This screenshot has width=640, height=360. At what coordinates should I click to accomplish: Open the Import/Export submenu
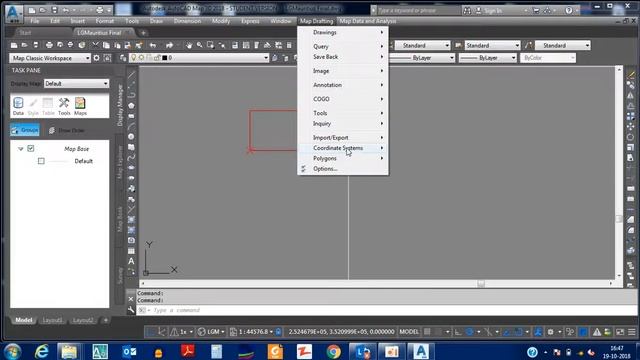[x=343, y=138]
